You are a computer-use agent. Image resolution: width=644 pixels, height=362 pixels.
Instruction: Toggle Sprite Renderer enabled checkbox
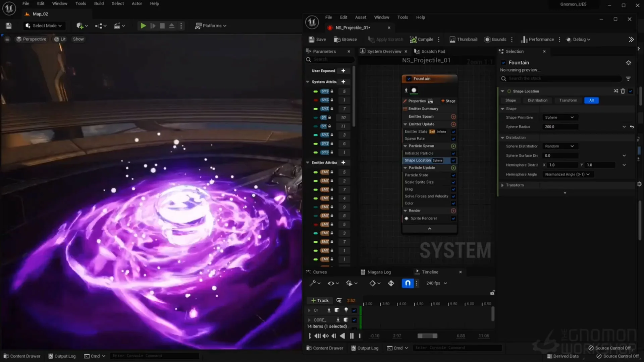[x=453, y=219]
